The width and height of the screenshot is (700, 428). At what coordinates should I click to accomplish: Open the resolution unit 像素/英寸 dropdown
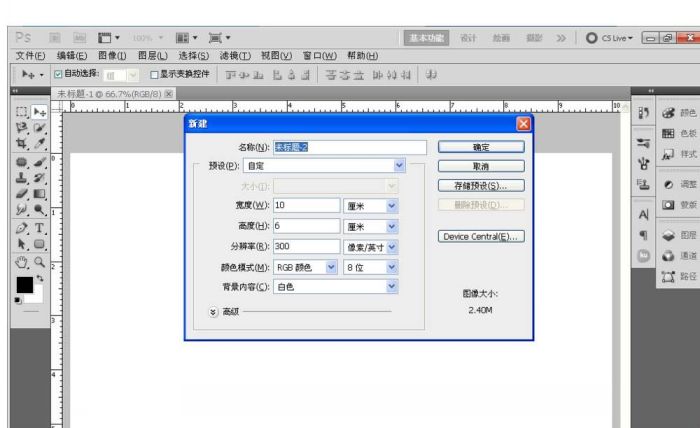tap(371, 247)
